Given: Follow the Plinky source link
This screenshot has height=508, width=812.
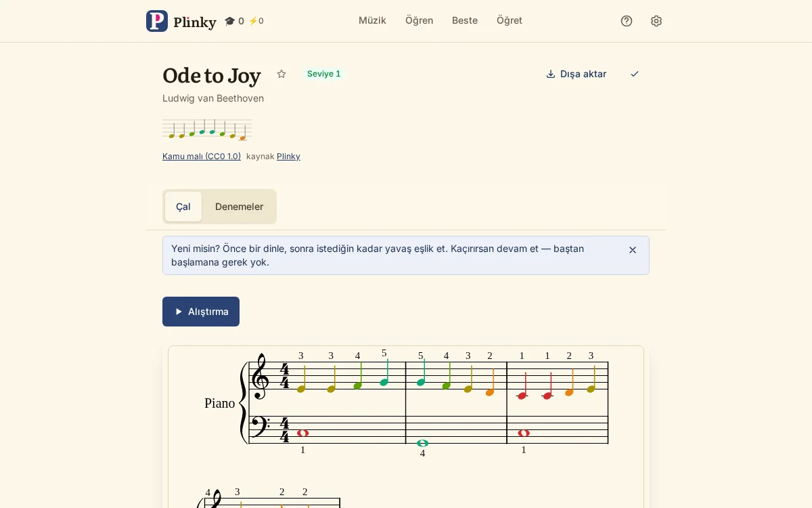Looking at the screenshot, I should (x=288, y=156).
